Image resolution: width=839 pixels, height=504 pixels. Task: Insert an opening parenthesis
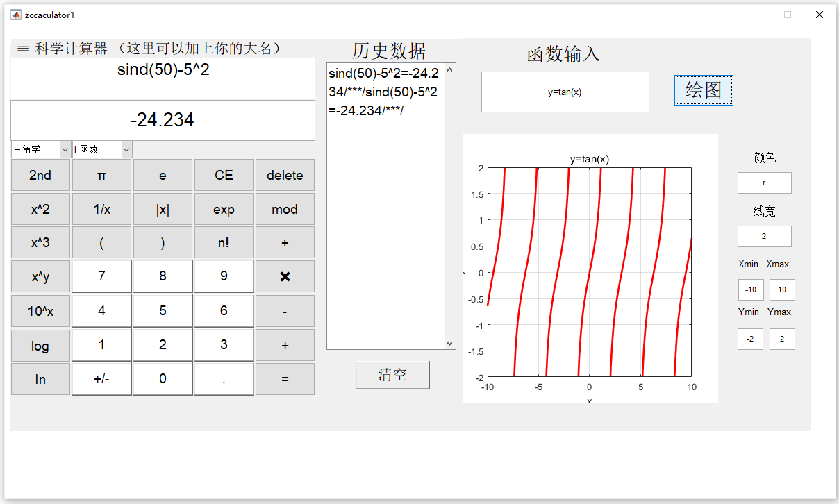click(101, 242)
